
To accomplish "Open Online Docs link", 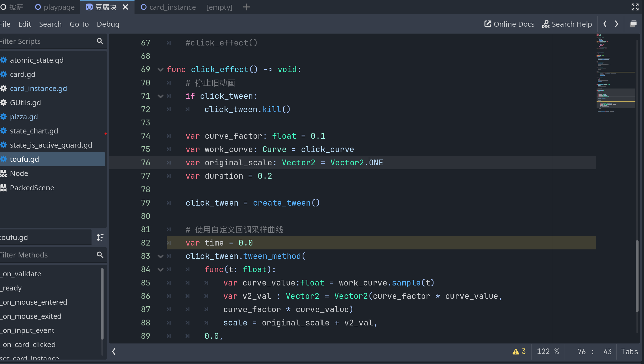I will [x=509, y=24].
